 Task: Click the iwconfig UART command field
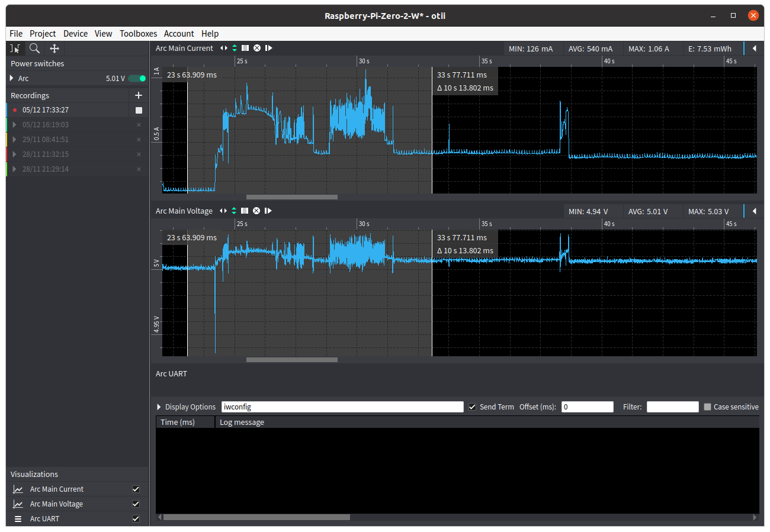[342, 407]
